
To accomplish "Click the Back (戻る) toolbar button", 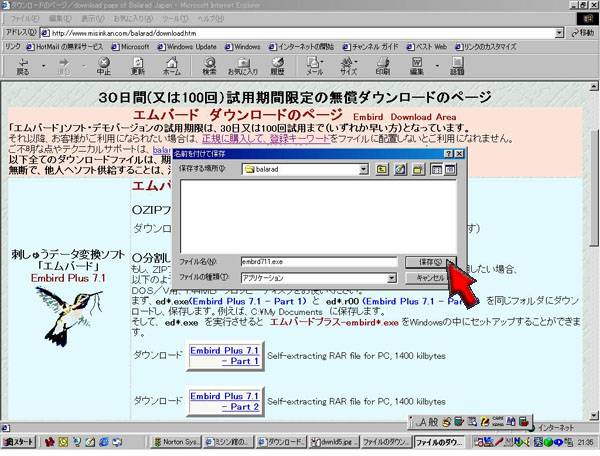I will (23, 66).
